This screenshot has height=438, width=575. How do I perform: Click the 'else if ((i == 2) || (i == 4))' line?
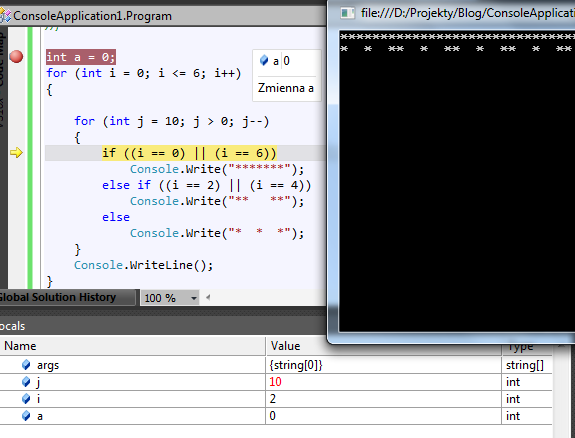pos(206,185)
